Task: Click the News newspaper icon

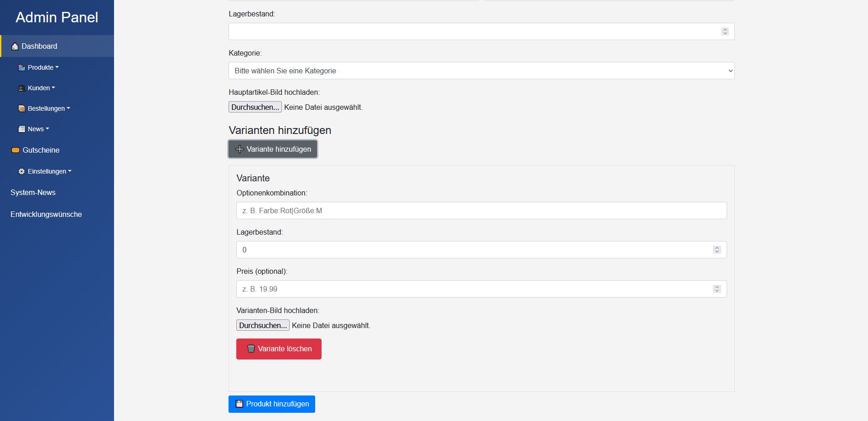Action: pyautogui.click(x=21, y=129)
